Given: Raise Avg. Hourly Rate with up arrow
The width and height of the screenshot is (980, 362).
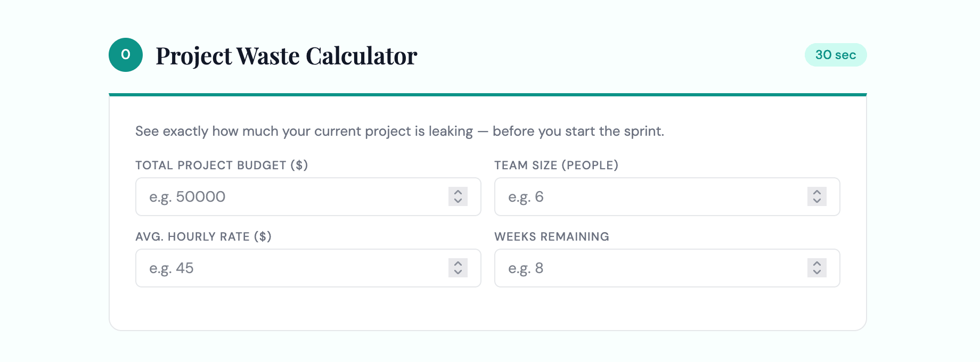Looking at the screenshot, I should [x=458, y=264].
